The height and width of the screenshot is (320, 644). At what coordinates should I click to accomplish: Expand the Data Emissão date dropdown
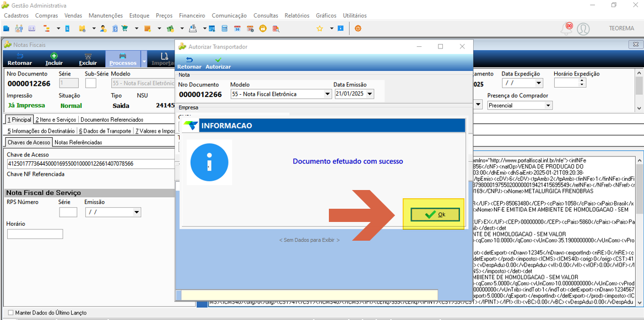coord(370,94)
